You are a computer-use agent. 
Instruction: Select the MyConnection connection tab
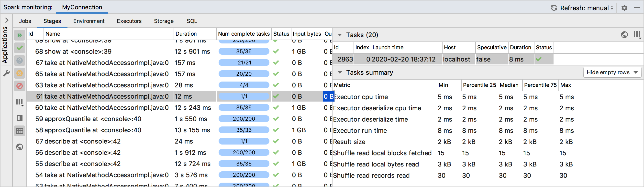pyautogui.click(x=82, y=7)
